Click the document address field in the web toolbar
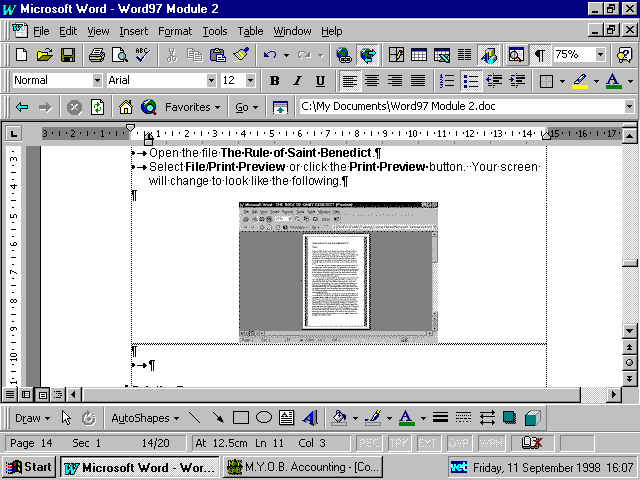The width and height of the screenshot is (640, 480). 458,106
